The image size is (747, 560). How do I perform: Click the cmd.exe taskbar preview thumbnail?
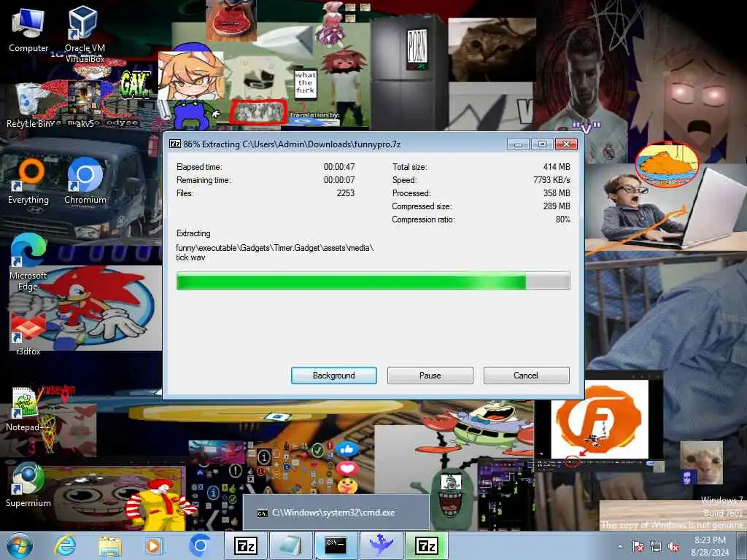coord(336,513)
